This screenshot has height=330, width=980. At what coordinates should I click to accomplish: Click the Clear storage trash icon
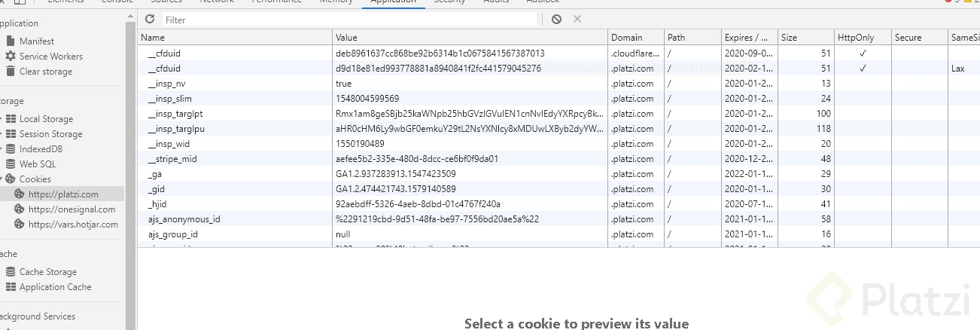(x=11, y=72)
